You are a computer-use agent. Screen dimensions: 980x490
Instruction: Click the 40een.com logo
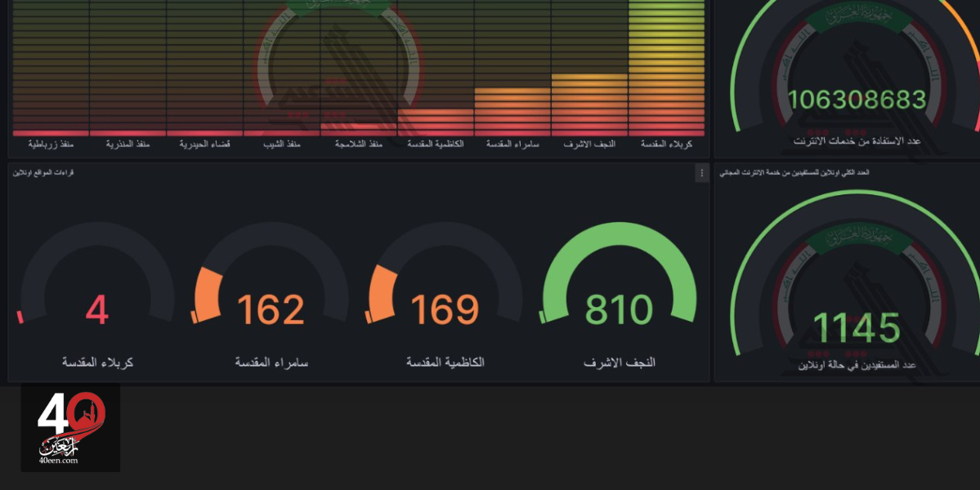coord(70,428)
